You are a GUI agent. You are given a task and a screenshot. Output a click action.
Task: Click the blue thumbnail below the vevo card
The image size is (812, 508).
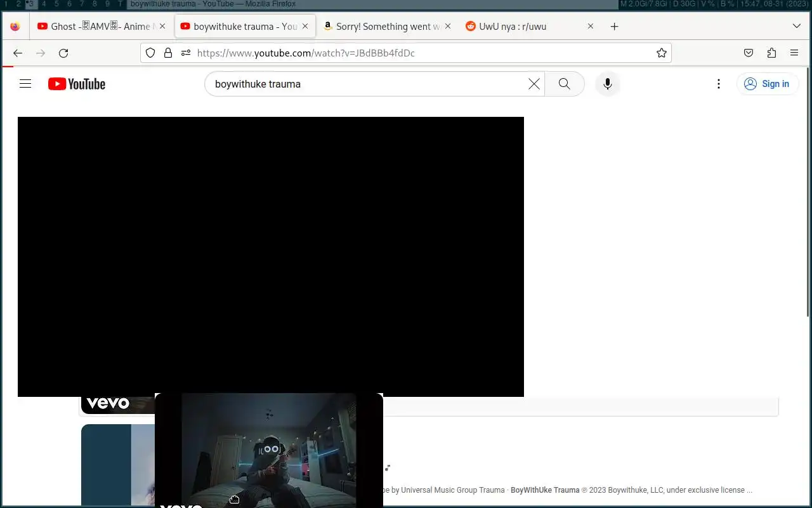point(118,465)
